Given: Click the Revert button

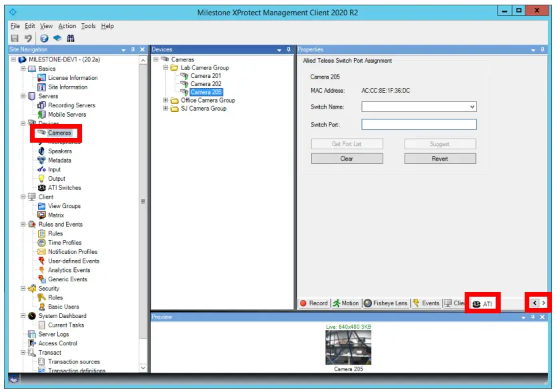Looking at the screenshot, I should 440,159.
